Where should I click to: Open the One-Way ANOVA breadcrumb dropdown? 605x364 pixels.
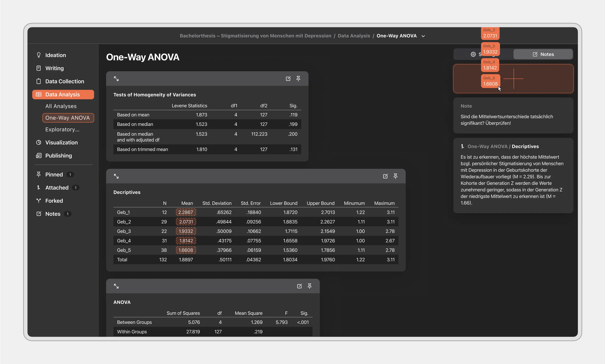(423, 36)
